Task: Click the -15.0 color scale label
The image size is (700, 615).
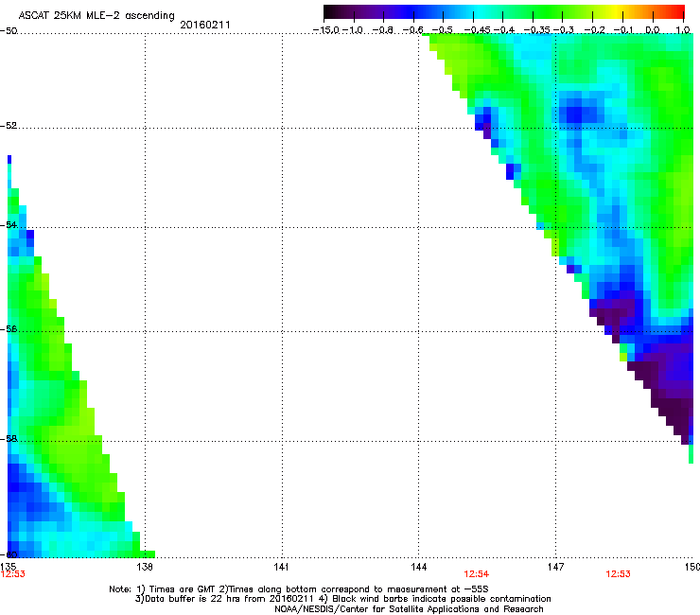Action: point(326,30)
